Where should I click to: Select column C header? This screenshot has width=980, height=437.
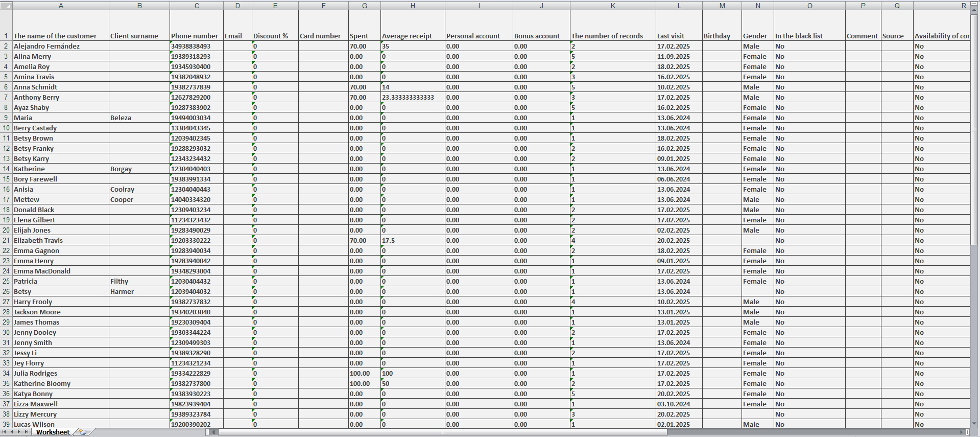pyautogui.click(x=197, y=6)
